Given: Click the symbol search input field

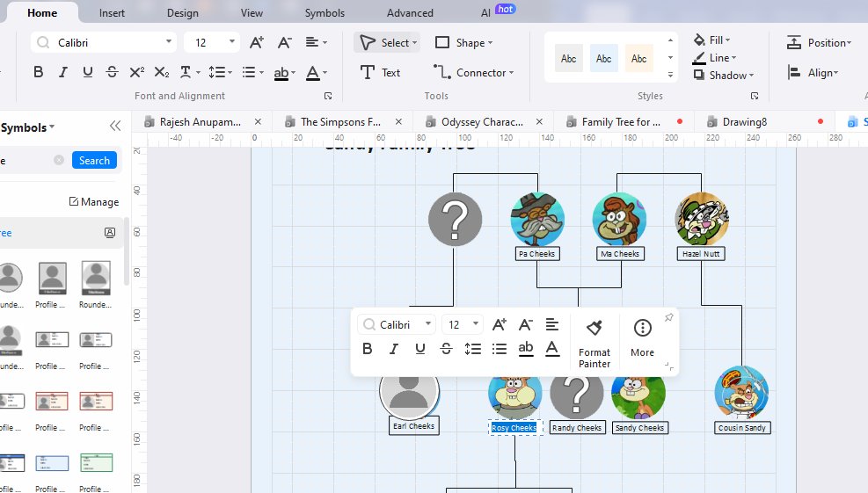Looking at the screenshot, I should coord(27,161).
